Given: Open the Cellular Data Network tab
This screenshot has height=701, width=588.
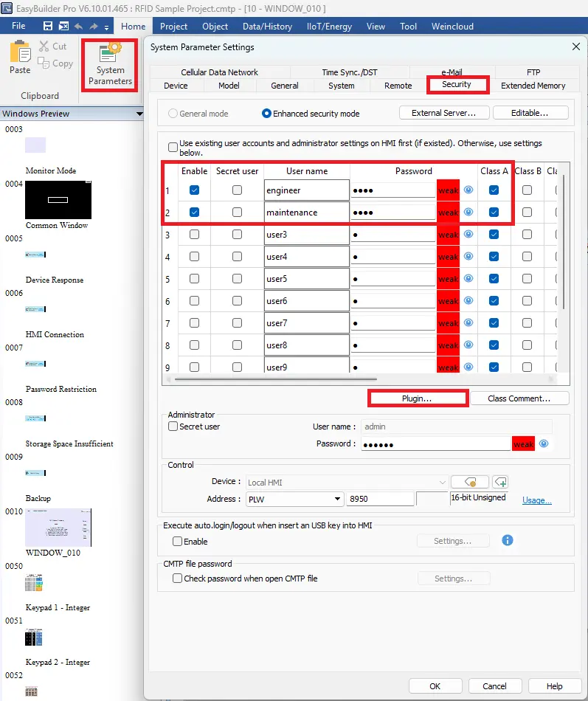Looking at the screenshot, I should point(220,72).
